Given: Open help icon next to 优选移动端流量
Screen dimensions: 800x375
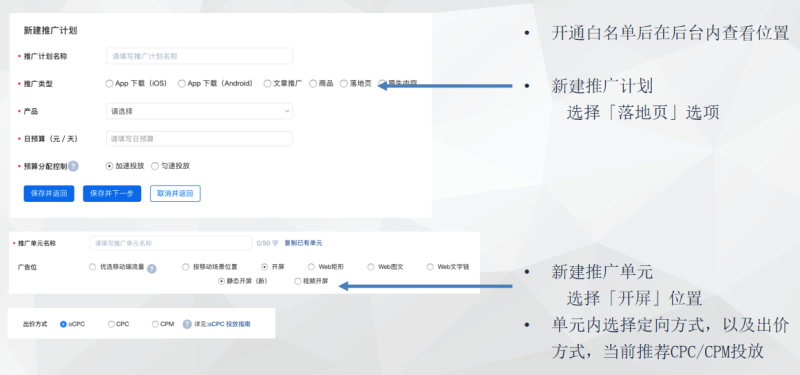Looking at the screenshot, I should (152, 268).
